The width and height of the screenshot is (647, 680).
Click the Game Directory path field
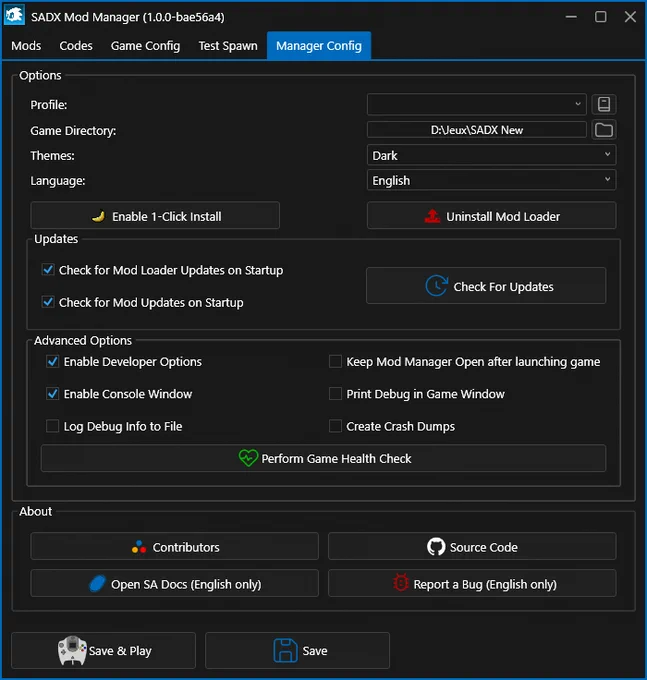click(x=477, y=130)
